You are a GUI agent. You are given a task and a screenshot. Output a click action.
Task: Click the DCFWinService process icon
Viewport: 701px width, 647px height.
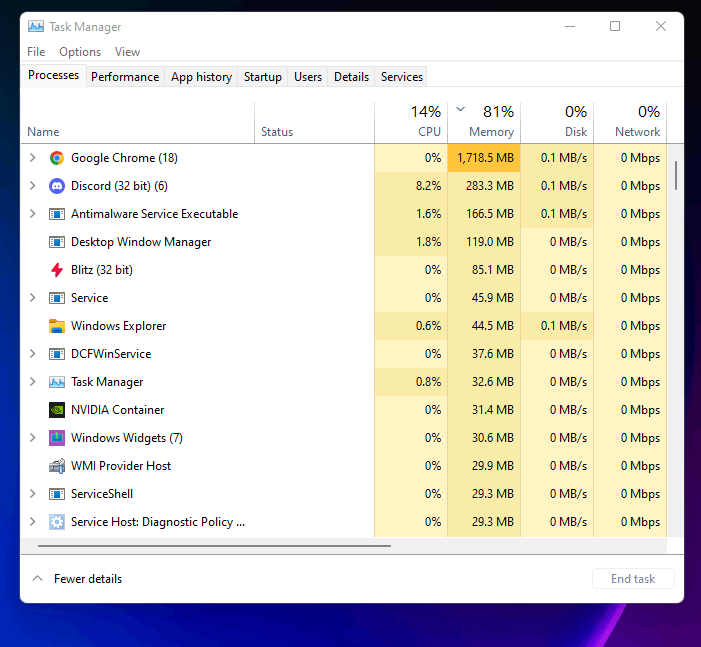point(57,354)
